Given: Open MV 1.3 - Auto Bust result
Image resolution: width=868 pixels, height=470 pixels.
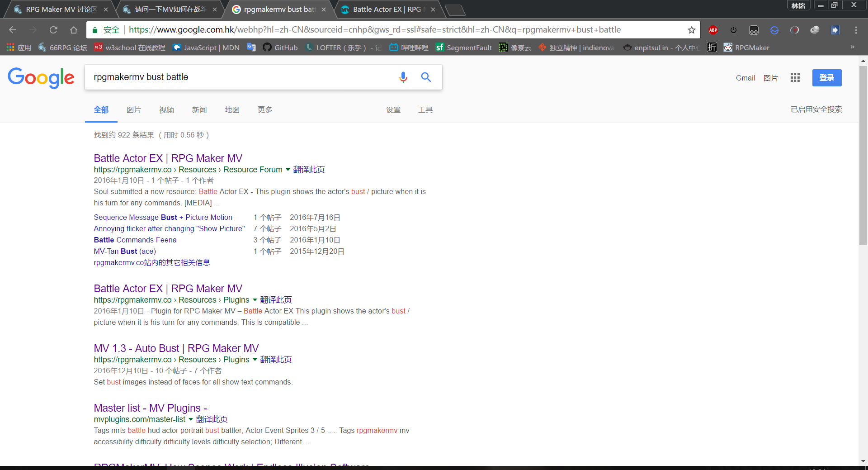Looking at the screenshot, I should (x=176, y=348).
